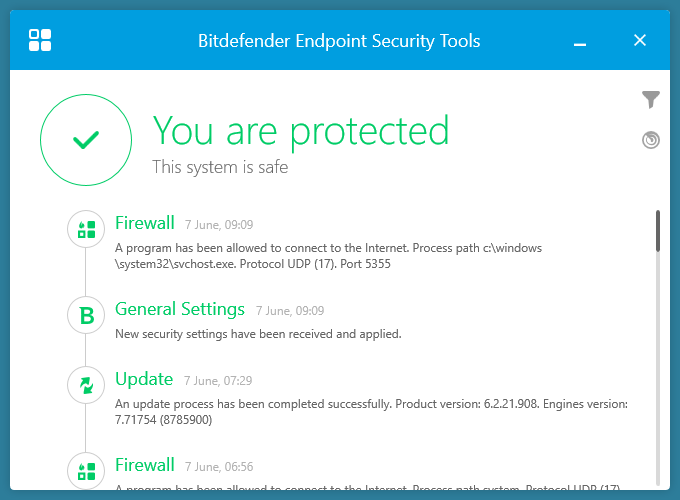Click the General Settings B icon
The image size is (680, 500).
coord(86,316)
